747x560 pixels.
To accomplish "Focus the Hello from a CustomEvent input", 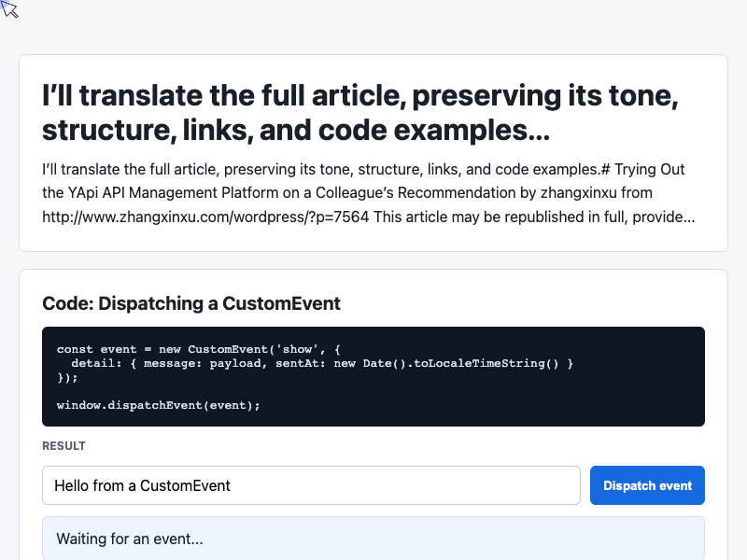I will click(x=311, y=485).
